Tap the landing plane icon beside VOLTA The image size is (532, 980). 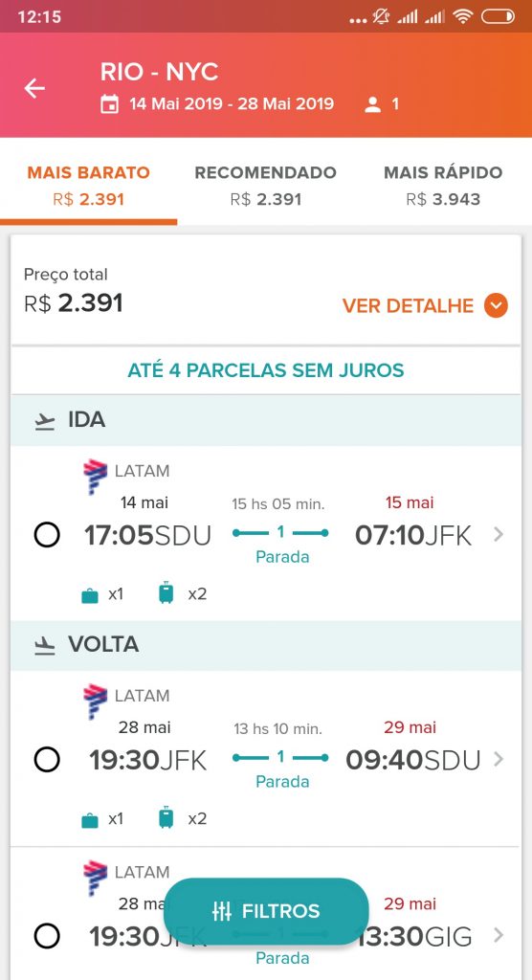click(x=44, y=646)
